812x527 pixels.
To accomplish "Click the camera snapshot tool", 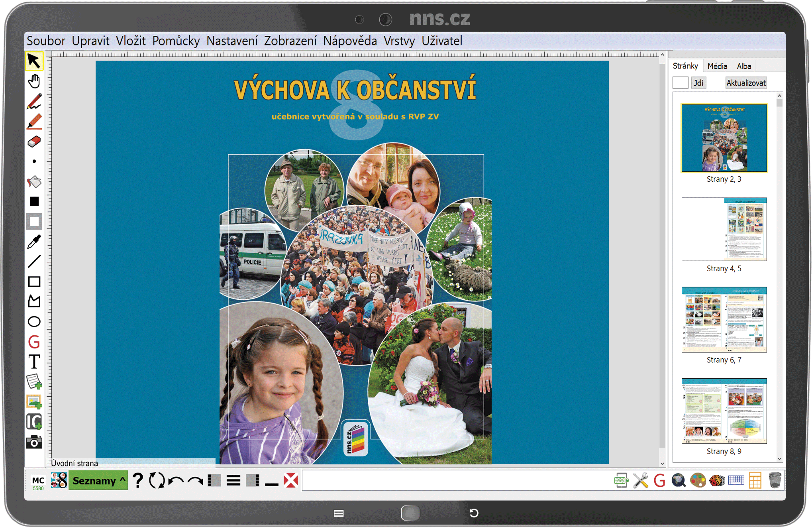I will [34, 442].
